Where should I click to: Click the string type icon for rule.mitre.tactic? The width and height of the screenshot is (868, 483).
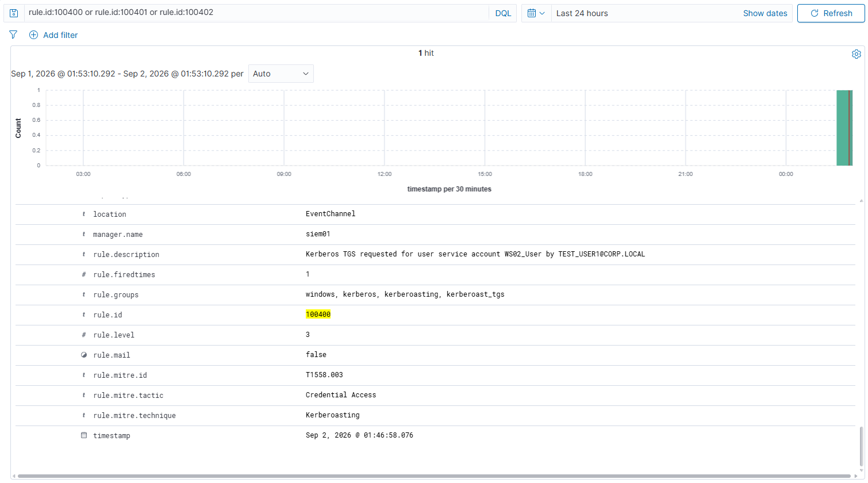click(x=84, y=396)
